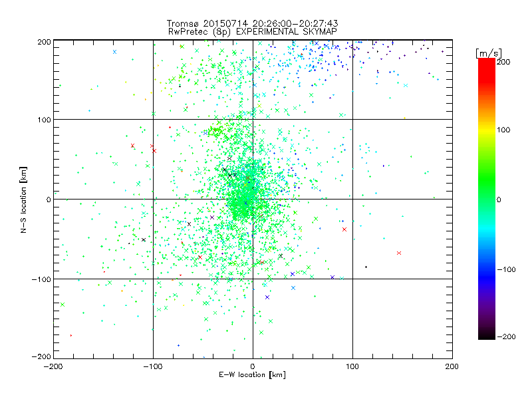Image resolution: width=532 pixels, height=399 pixels.
Task: Click the y-axis tick label -100
Action: pyautogui.click(x=41, y=279)
